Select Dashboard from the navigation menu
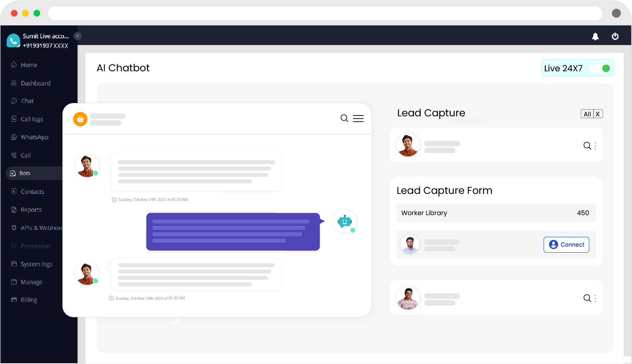Screen dimensions: 632x364 35,83
